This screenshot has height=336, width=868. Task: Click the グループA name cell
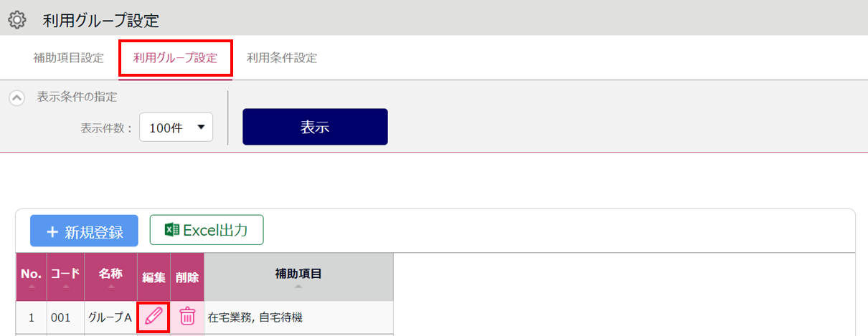pos(110,317)
